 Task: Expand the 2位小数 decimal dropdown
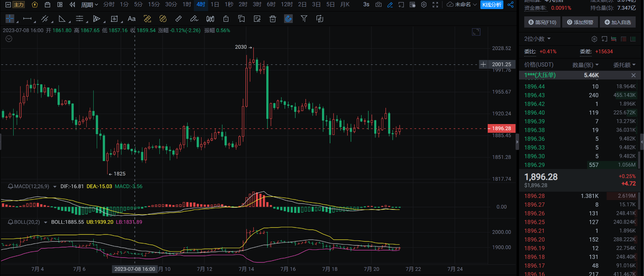(x=537, y=39)
